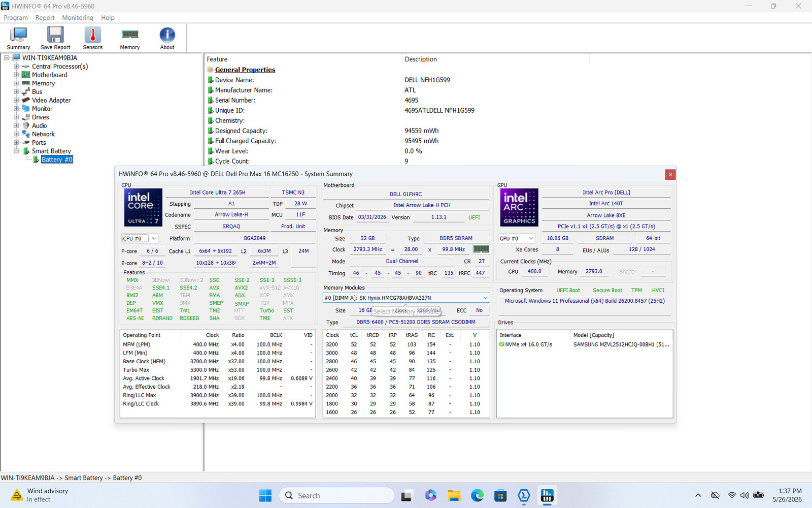
Task: Click the computer icon beside WIN-TI9KEAM9BJA
Action: coord(16,58)
